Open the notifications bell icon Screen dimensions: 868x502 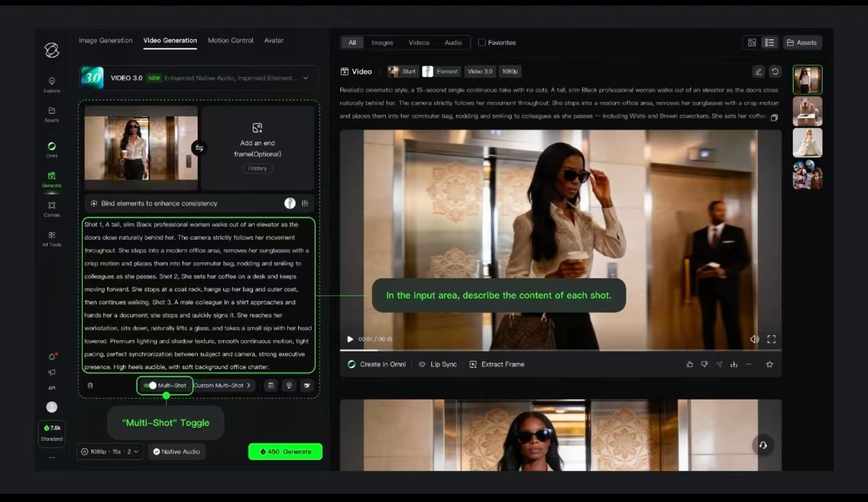click(x=52, y=357)
